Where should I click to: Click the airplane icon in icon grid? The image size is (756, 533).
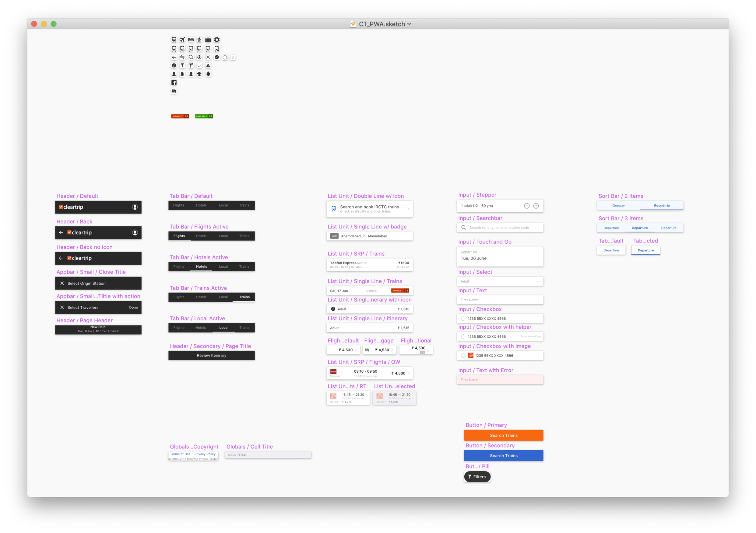pos(182,40)
